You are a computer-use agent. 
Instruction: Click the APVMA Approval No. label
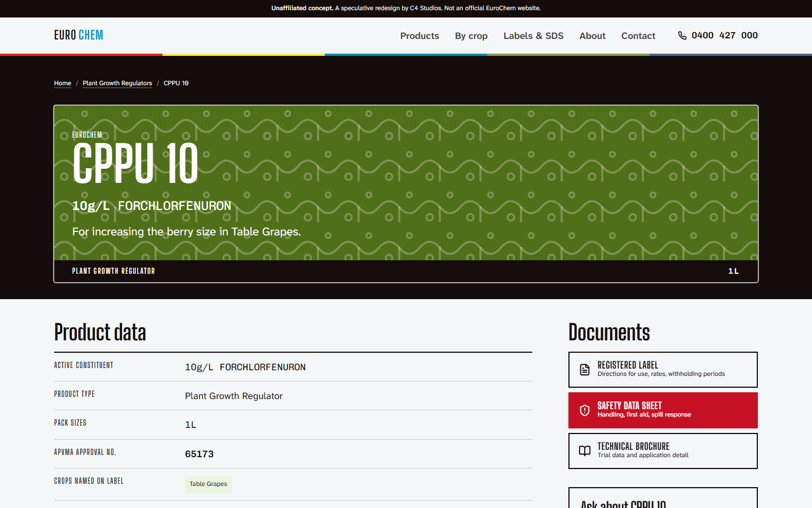[x=85, y=452]
